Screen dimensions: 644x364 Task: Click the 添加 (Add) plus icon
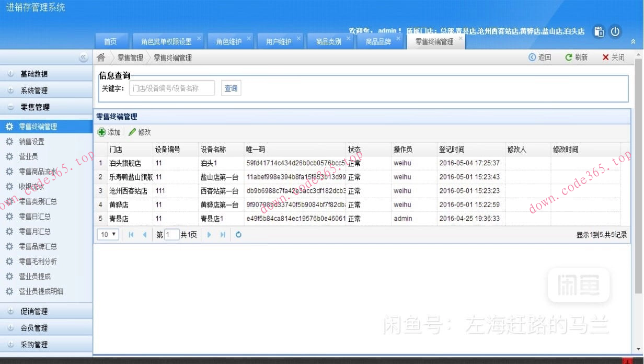click(102, 132)
